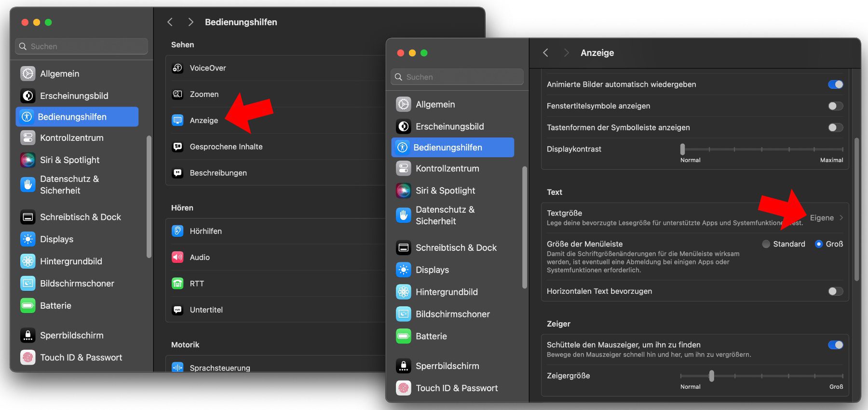This screenshot has height=410, width=868.
Task: Enable Fenstertitelsymbole anzeigen switch
Action: pos(835,106)
